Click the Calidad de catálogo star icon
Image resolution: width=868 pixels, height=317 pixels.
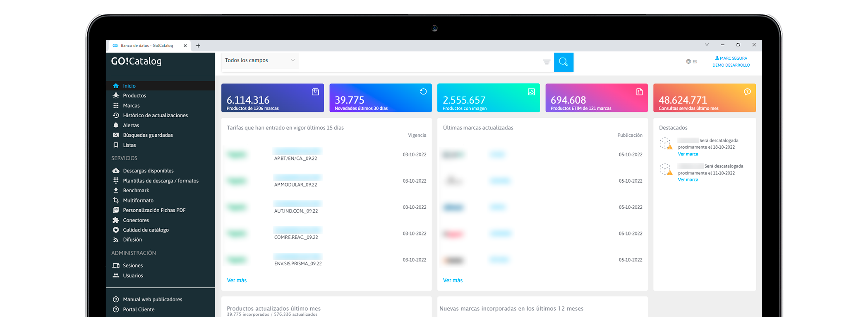[x=116, y=230]
